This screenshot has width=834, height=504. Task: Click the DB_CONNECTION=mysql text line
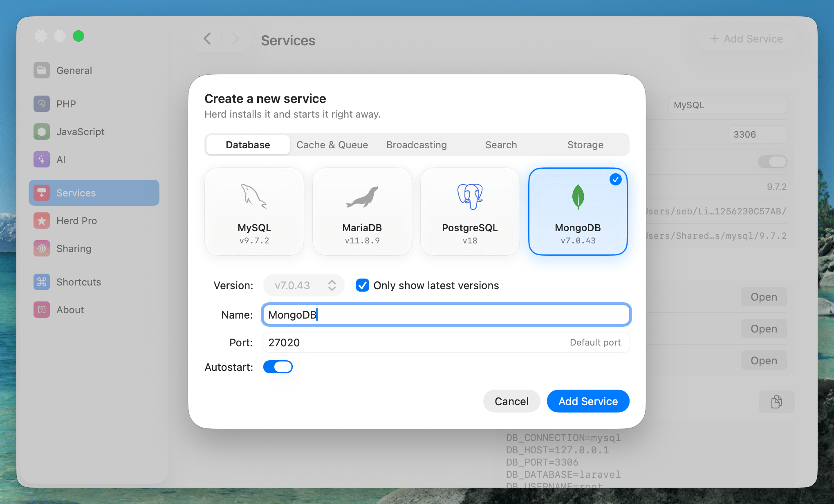[x=563, y=438]
